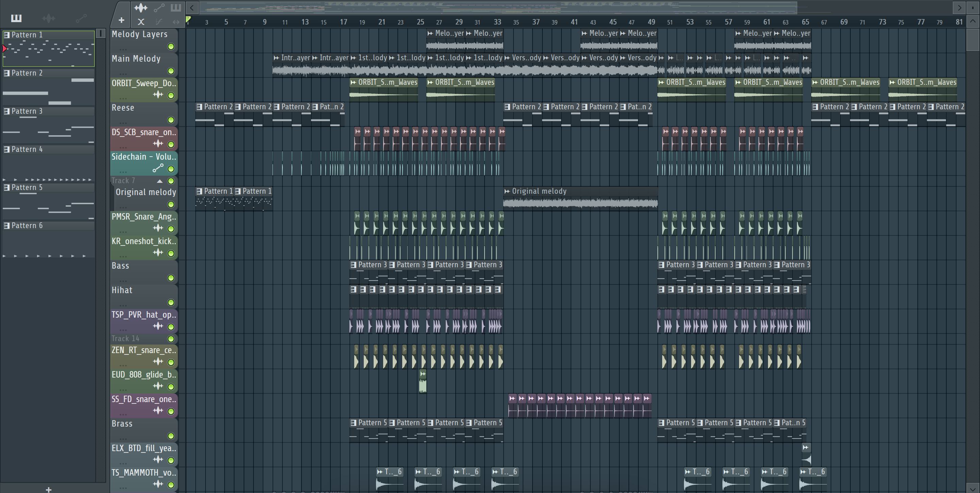Toggle mute on the Brass track
The width and height of the screenshot is (980, 493).
click(171, 436)
